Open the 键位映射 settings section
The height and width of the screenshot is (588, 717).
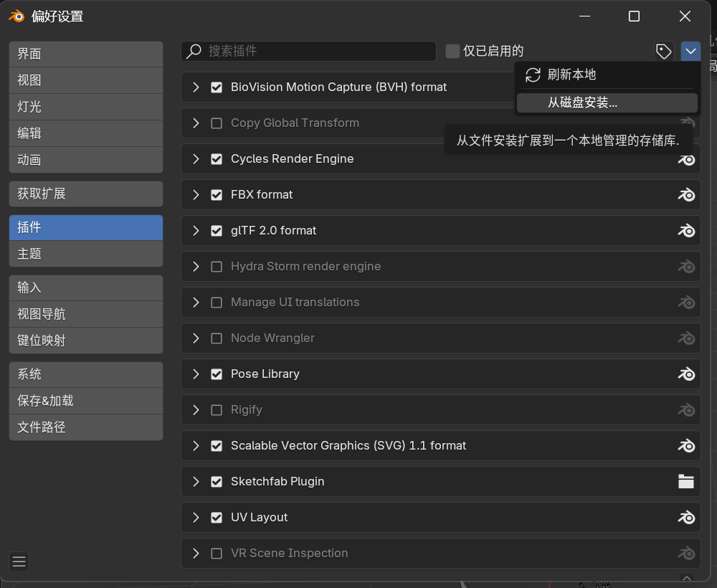click(86, 341)
